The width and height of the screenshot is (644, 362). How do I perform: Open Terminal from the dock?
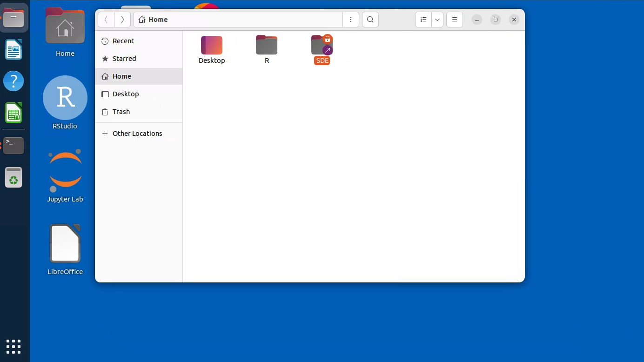(x=13, y=145)
